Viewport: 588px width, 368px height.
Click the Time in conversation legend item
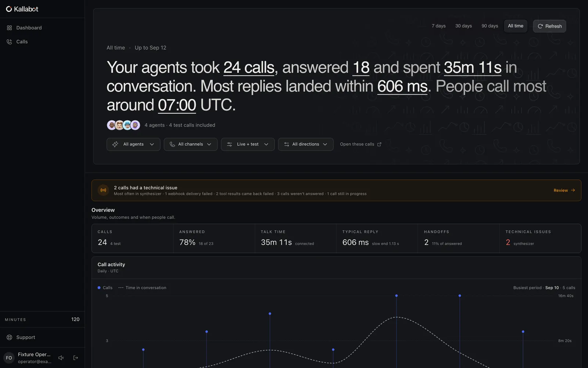tap(142, 288)
